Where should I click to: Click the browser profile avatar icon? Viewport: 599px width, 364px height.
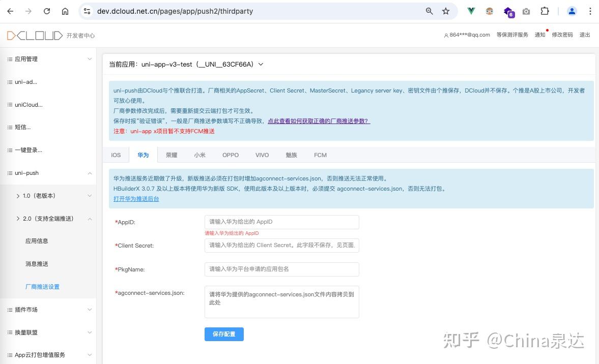pos(571,11)
